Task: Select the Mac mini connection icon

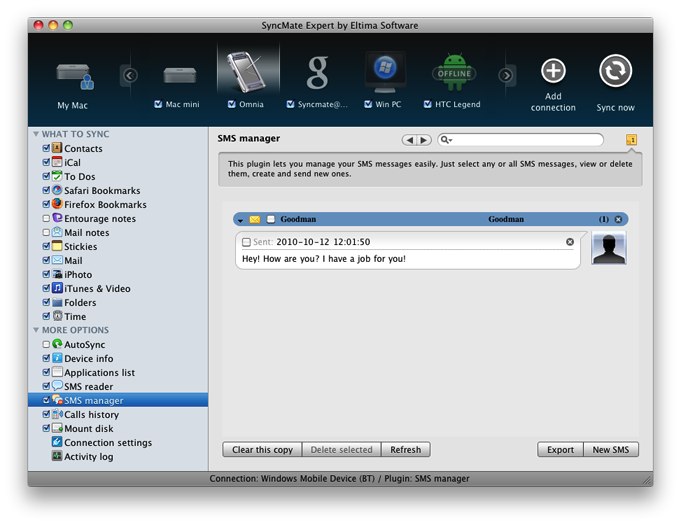Action: click(179, 75)
